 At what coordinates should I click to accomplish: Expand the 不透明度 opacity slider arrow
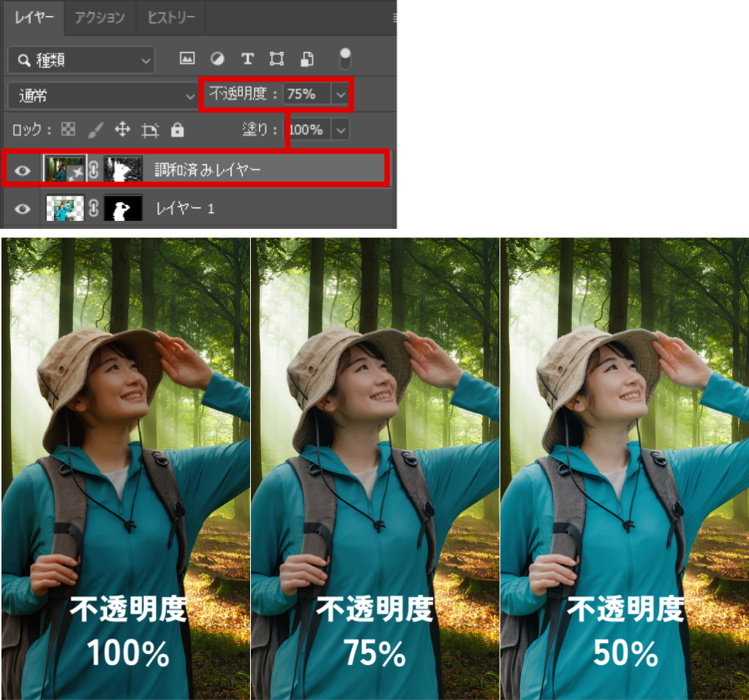(340, 94)
